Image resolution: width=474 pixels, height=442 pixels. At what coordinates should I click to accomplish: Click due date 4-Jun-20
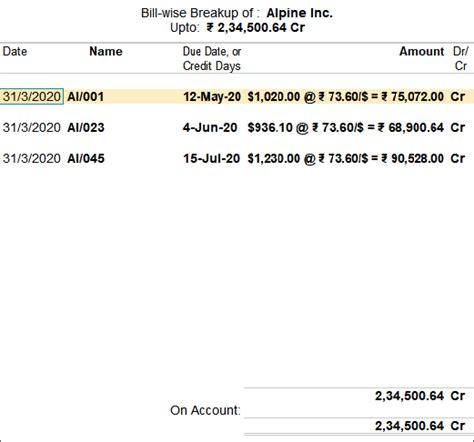coord(210,128)
